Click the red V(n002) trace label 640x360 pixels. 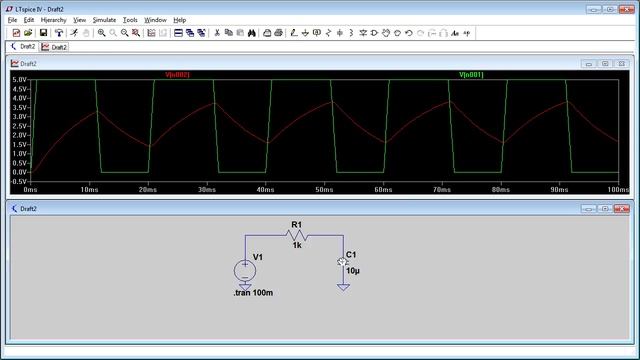pyautogui.click(x=177, y=75)
